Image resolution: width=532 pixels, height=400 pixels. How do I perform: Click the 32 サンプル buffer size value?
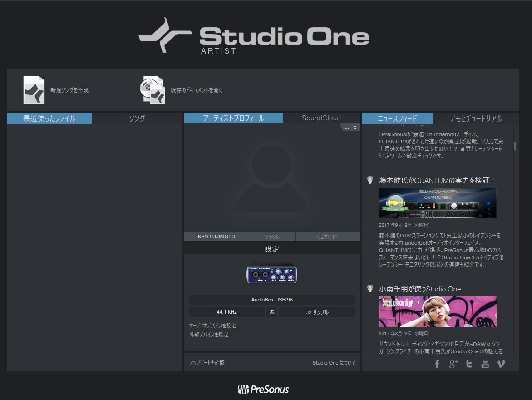pyautogui.click(x=317, y=312)
